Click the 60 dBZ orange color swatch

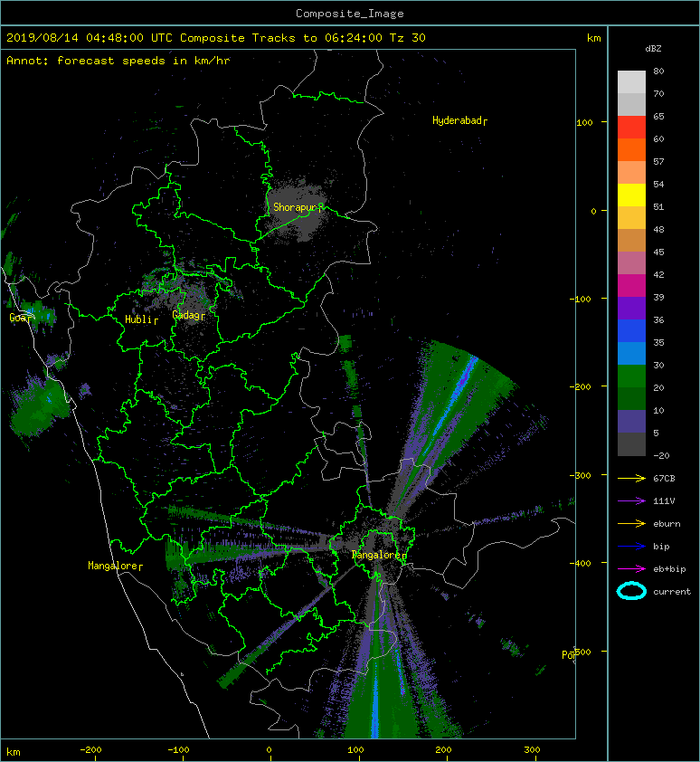pyautogui.click(x=631, y=150)
